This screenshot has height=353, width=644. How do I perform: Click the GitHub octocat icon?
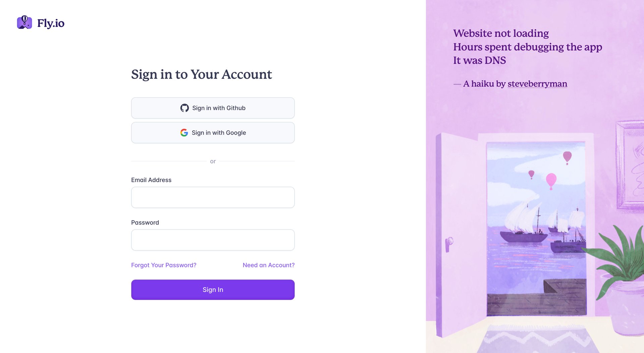[x=184, y=108]
